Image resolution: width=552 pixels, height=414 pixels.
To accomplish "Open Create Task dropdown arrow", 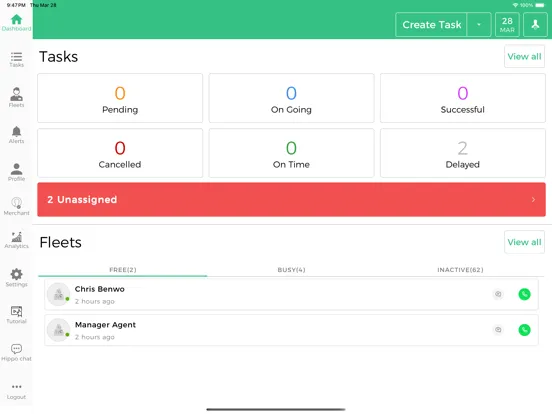I will click(x=479, y=25).
